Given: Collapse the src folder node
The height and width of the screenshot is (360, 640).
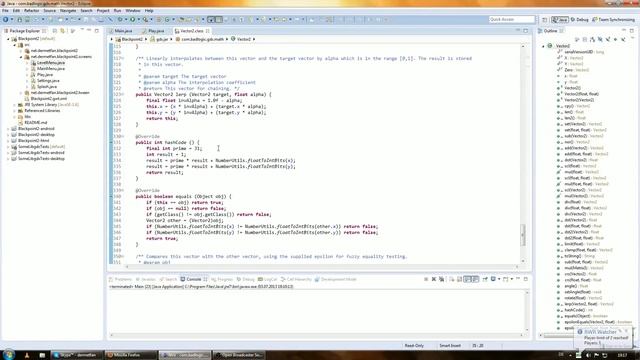Looking at the screenshot, I should [15, 45].
